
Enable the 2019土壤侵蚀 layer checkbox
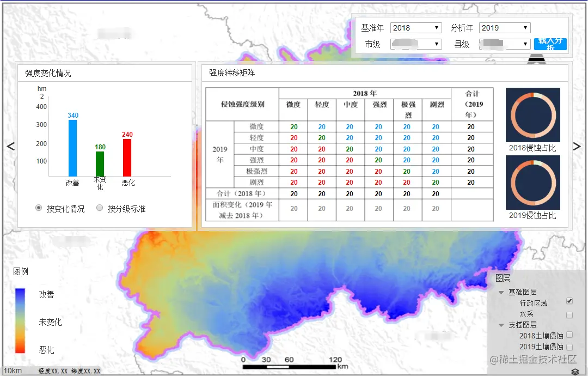pos(569,347)
